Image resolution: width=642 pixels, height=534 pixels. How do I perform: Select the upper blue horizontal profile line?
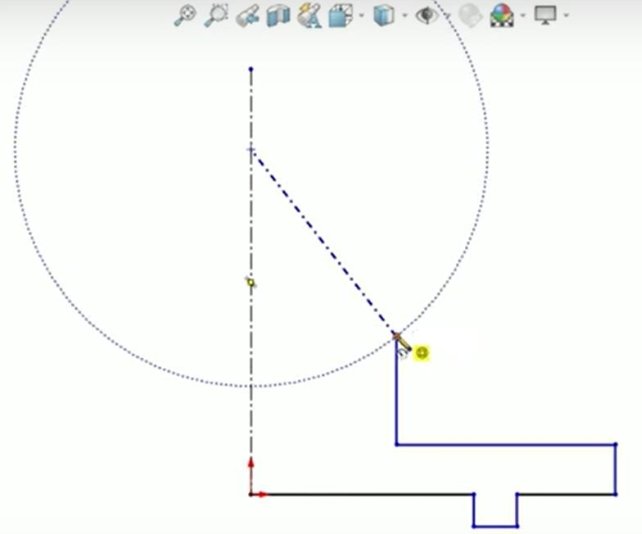point(506,444)
